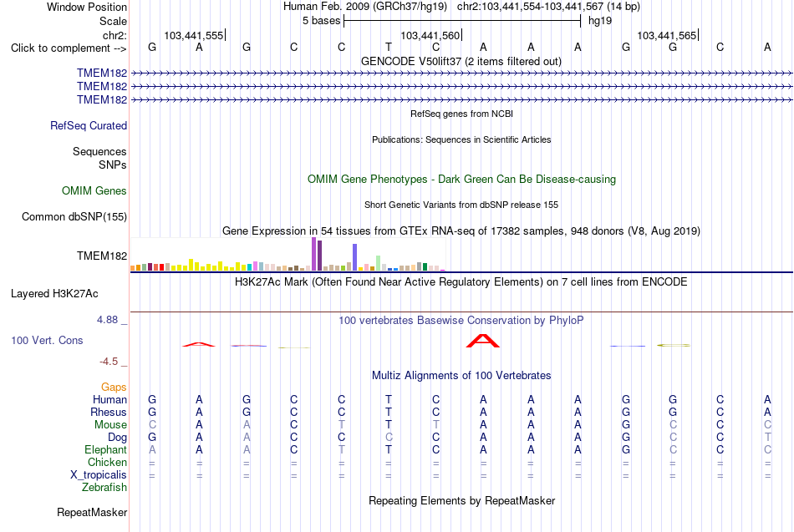Click the blue bar in GTEx expression chart

point(355,257)
